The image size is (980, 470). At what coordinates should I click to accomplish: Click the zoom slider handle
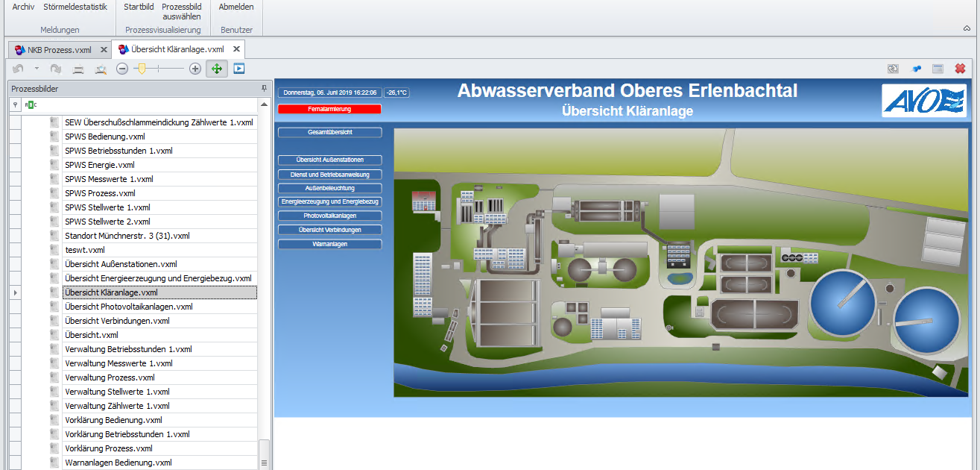point(141,69)
